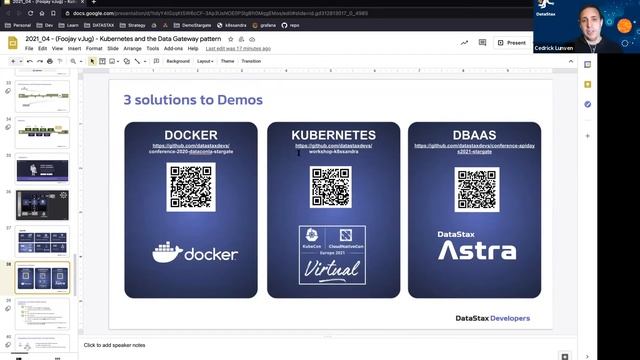This screenshot has width=640, height=360.
Task: View the activity dashboard trend icon
Action: tap(464, 42)
